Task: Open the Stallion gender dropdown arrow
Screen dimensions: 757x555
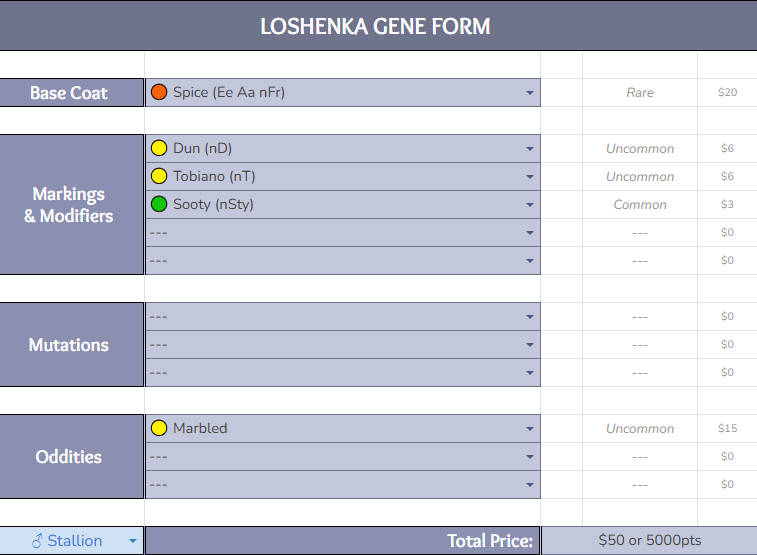Action: 132,542
